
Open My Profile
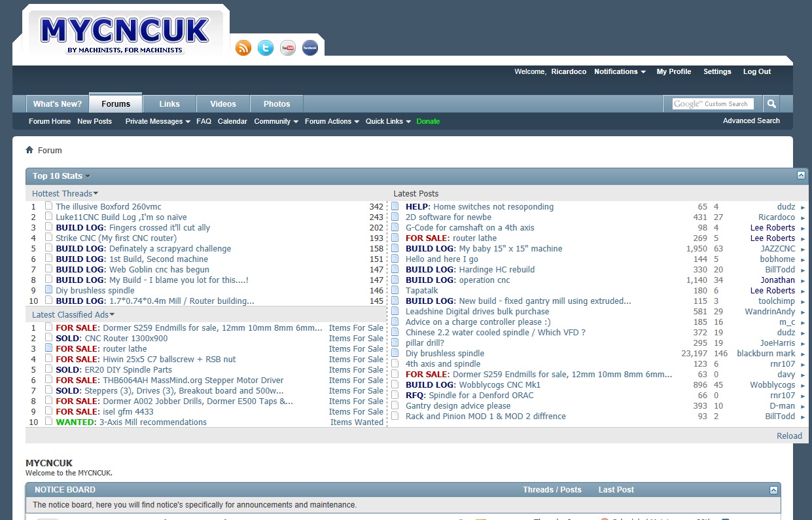(x=674, y=71)
